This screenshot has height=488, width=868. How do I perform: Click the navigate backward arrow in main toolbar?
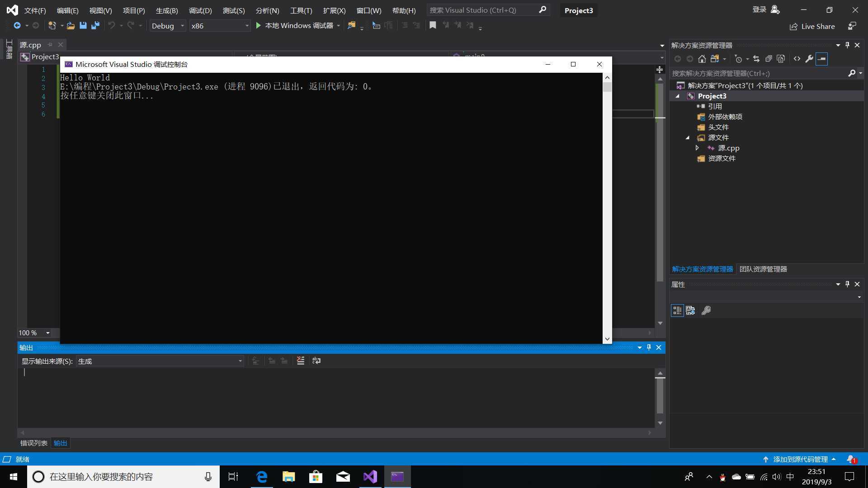pos(17,26)
